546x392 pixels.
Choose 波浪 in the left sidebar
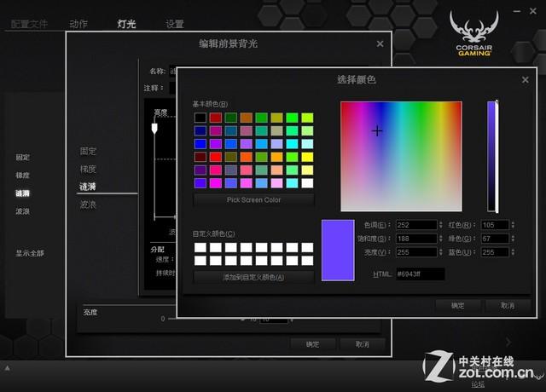coord(23,211)
